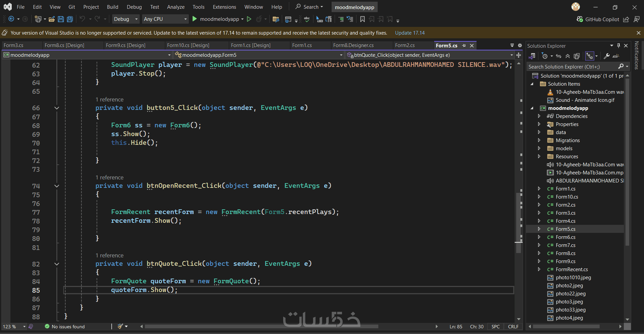This screenshot has width=644, height=334.
Task: Toggle Show All Files in Solution Explorer
Action: (577, 56)
